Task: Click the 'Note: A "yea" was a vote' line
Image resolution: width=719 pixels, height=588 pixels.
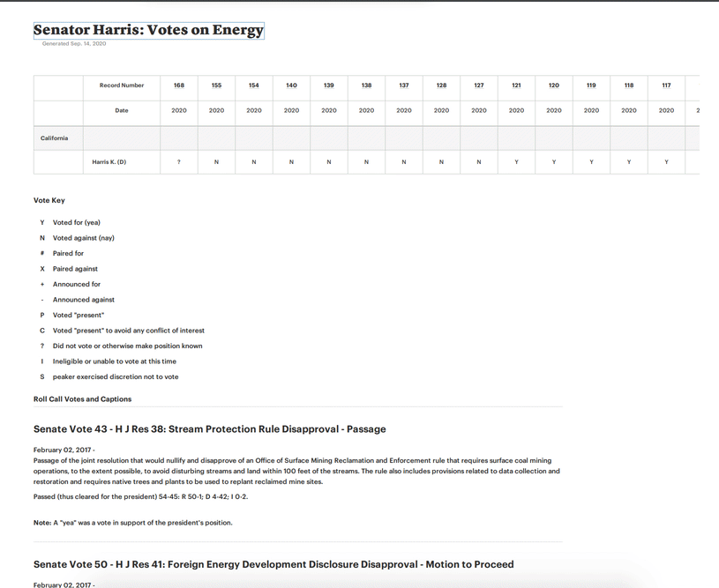Action: pyautogui.click(x=133, y=523)
